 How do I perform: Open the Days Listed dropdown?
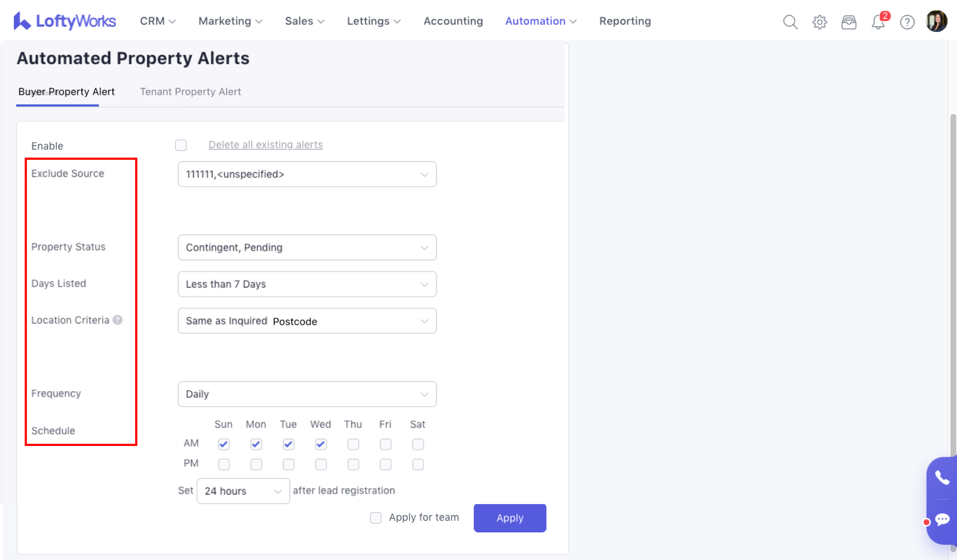tap(307, 284)
